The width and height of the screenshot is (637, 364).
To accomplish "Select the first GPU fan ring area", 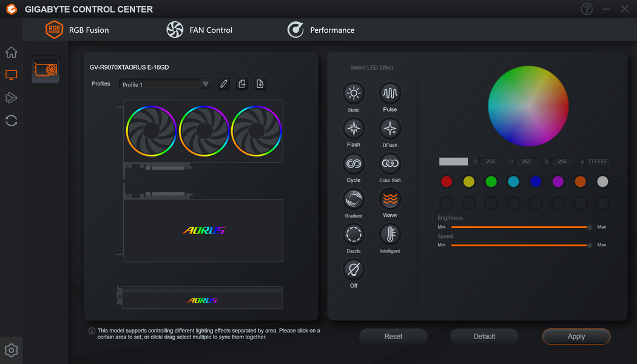I will click(151, 131).
